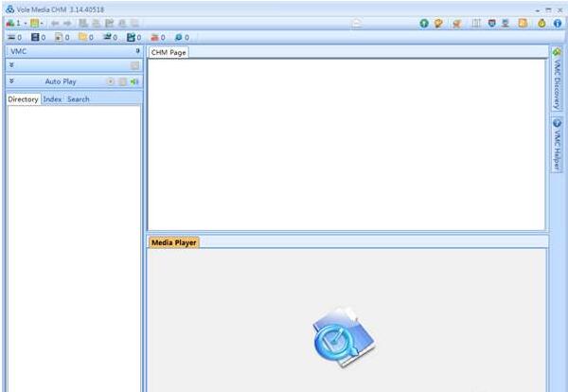Screen dimensions: 568x392
Task: Expand the collapsed section below VMC header
Action: (x=11, y=65)
